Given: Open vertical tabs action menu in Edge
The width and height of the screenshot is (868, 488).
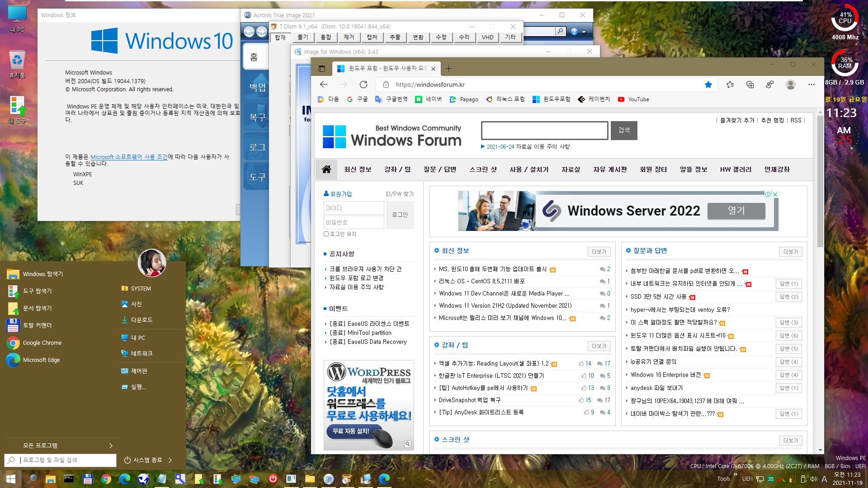Looking at the screenshot, I should tap(322, 69).
